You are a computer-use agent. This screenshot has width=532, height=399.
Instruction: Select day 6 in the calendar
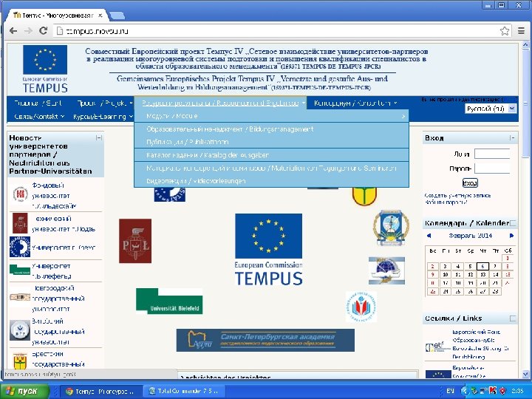(x=482, y=266)
